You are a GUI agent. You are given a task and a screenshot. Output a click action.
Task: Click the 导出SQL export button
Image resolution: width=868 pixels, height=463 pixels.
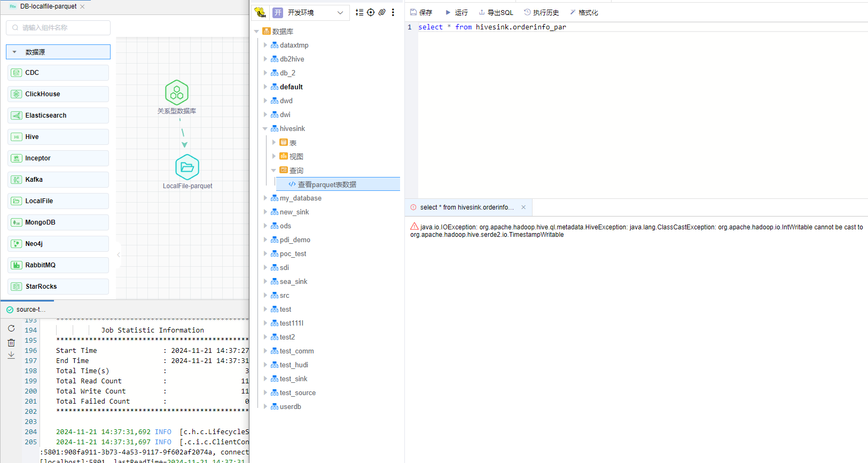click(496, 12)
